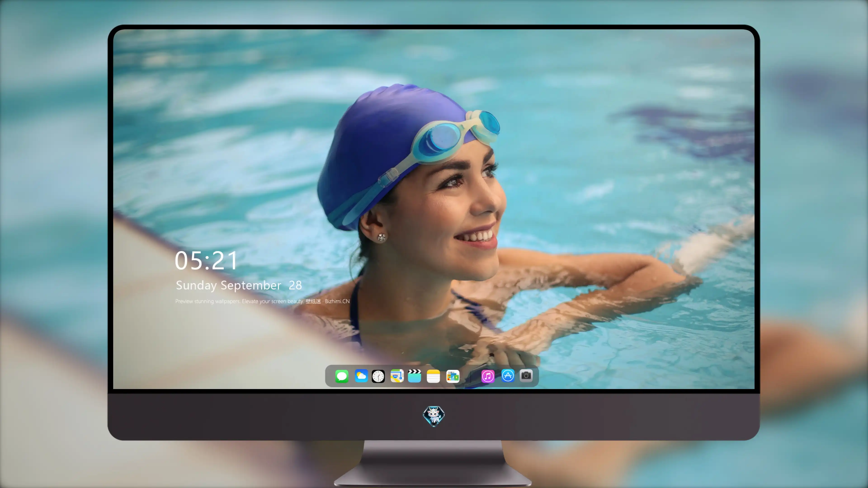
Task: Launch the Videos clapperboard app
Action: click(415, 376)
